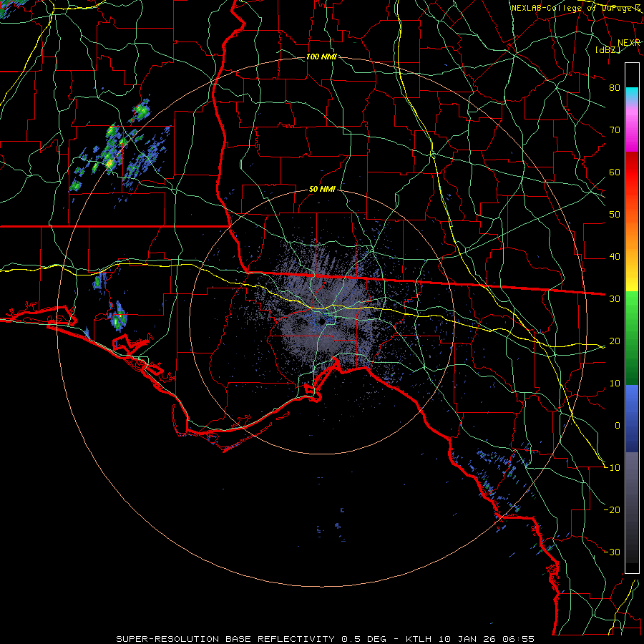Click the dBZ units label

(x=608, y=49)
